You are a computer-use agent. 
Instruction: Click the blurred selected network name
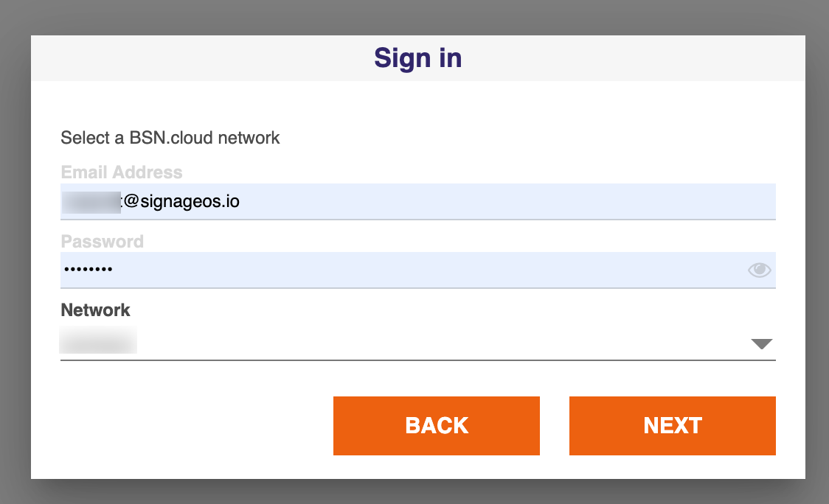[x=98, y=342]
